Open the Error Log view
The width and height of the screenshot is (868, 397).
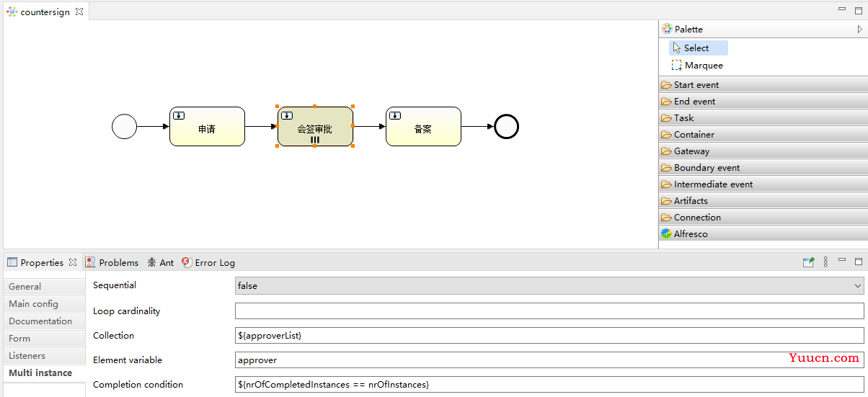[208, 262]
